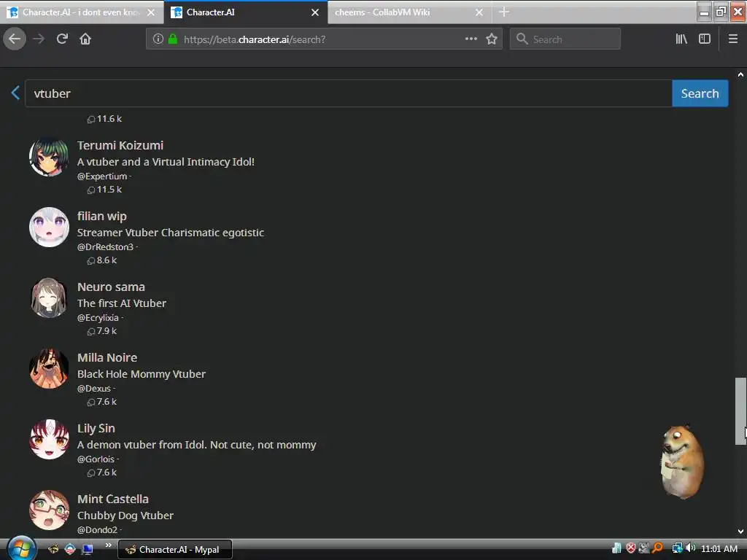The height and width of the screenshot is (560, 747).
Task: Click the green padlock security icon
Action: [x=172, y=39]
